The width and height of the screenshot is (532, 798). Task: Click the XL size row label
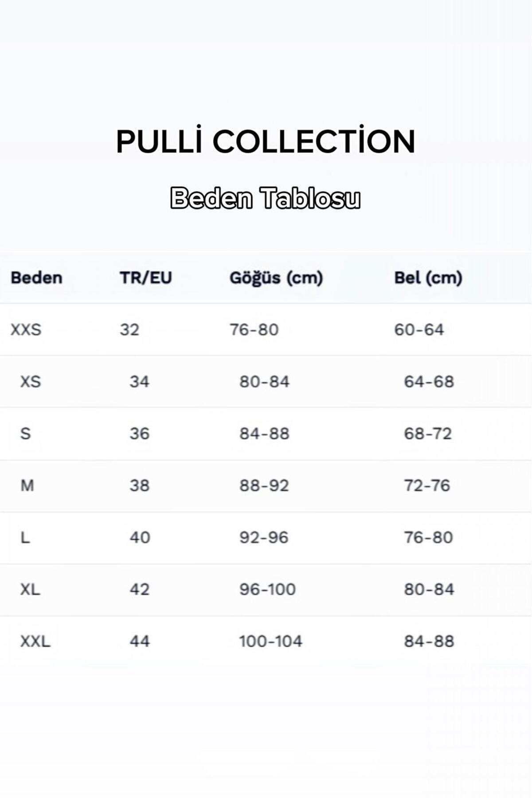click(30, 589)
